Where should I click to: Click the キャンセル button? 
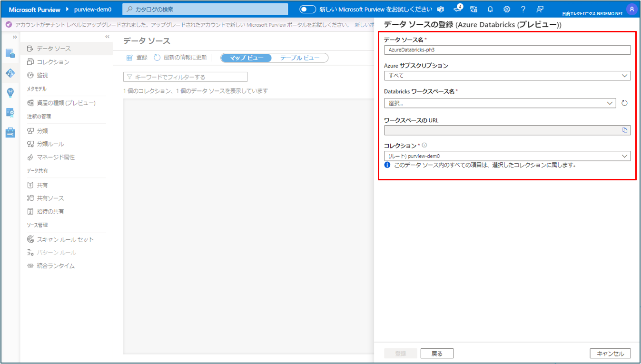pos(610,354)
